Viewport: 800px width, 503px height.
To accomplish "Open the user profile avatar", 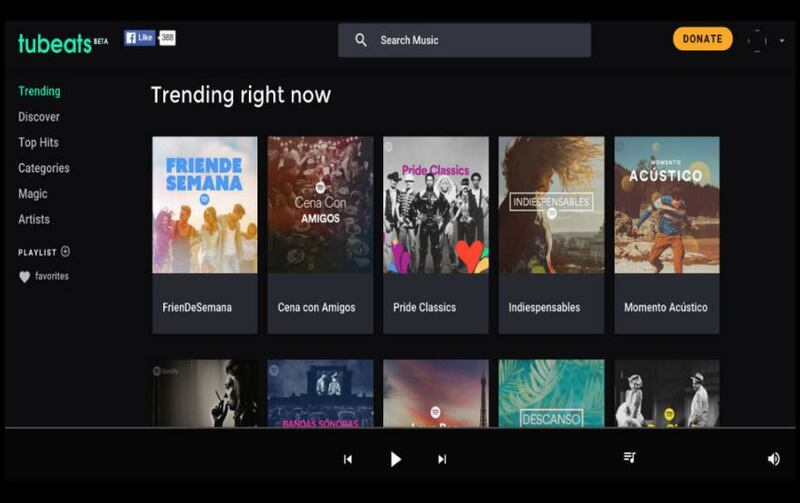I will pyautogui.click(x=757, y=40).
